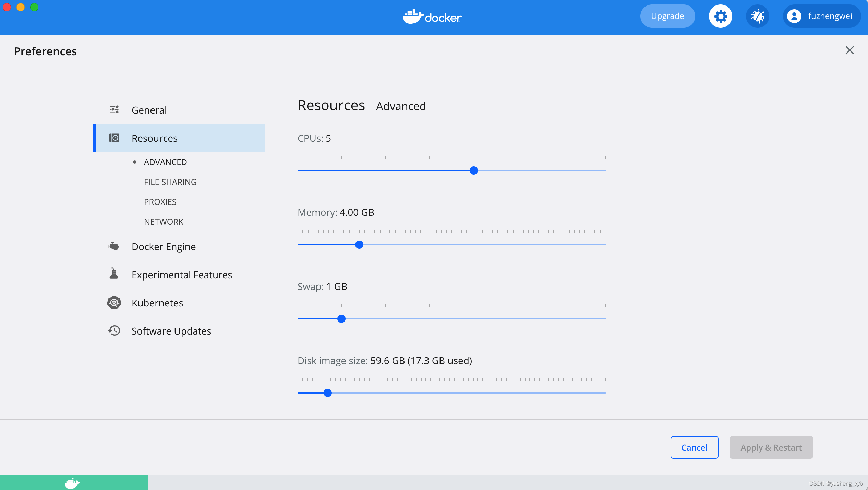Viewport: 868px width, 490px height.
Task: Click the macOS green maximize button
Action: point(34,7)
